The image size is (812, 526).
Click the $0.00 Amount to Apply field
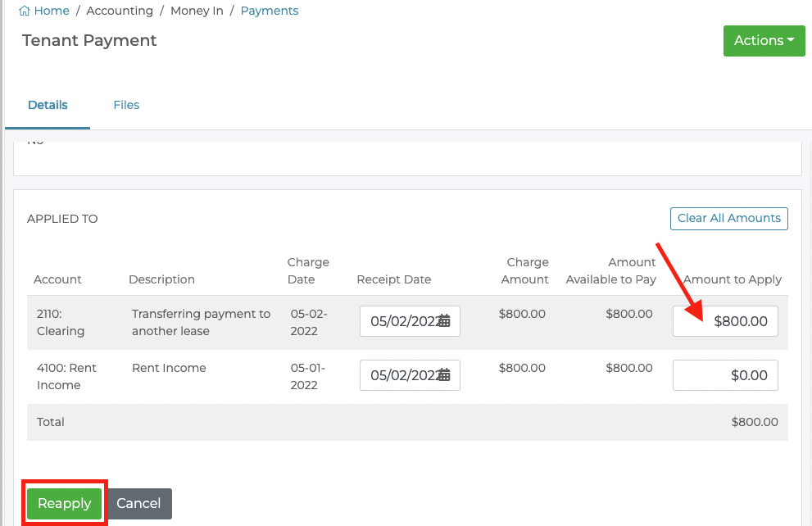[725, 375]
